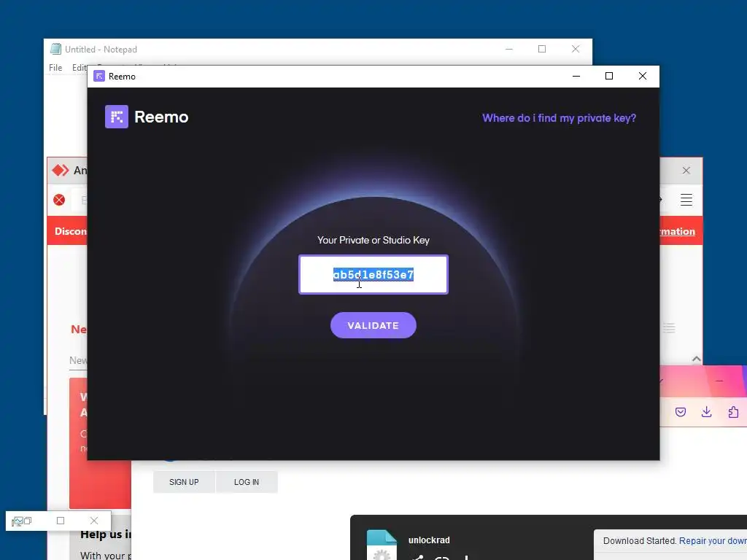Screen dimensions: 747x560
Task: Maximize the Notepad window
Action: (542, 49)
